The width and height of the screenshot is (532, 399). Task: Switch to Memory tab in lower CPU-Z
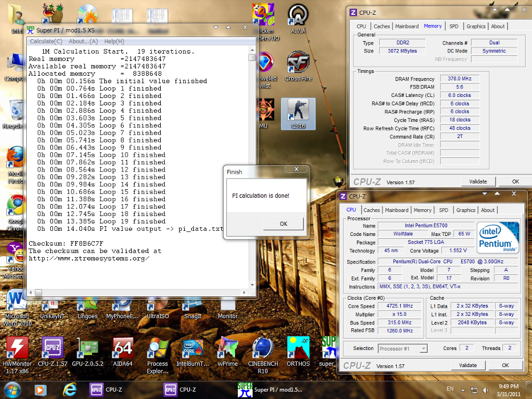click(423, 210)
